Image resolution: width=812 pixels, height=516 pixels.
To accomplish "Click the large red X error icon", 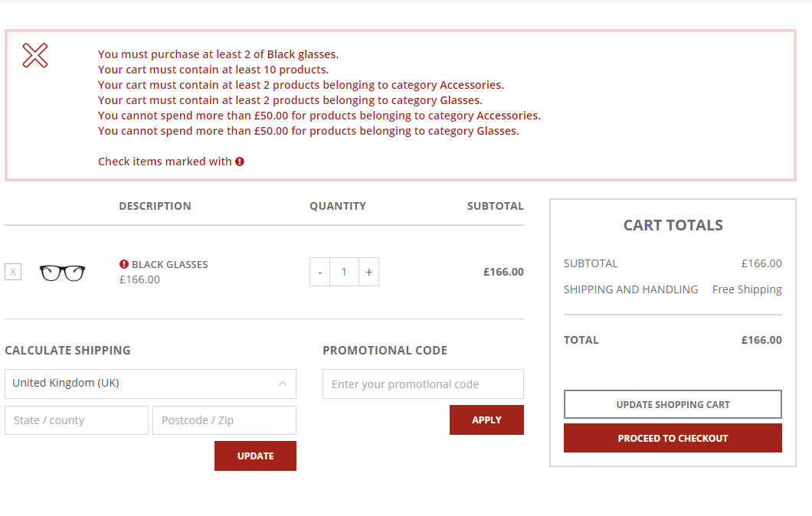I will click(35, 55).
